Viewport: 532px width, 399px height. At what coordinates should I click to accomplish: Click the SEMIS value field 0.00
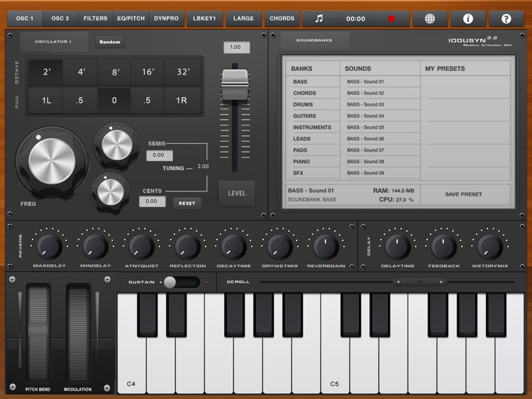click(x=159, y=155)
